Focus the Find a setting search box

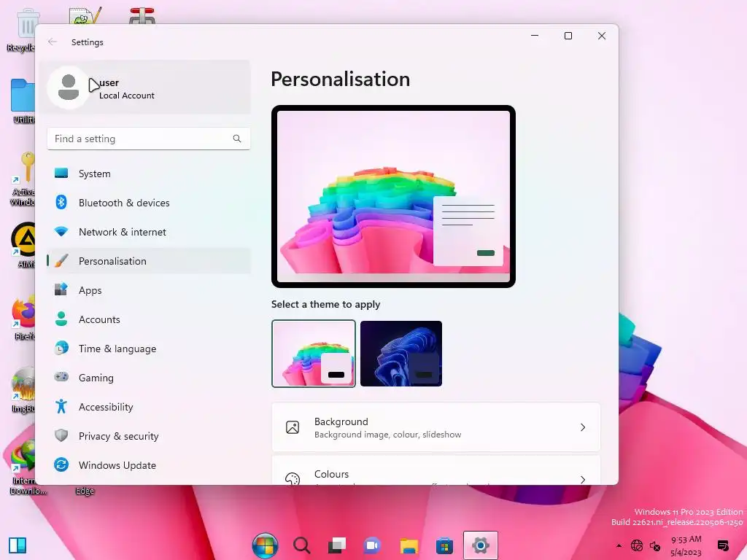point(149,139)
